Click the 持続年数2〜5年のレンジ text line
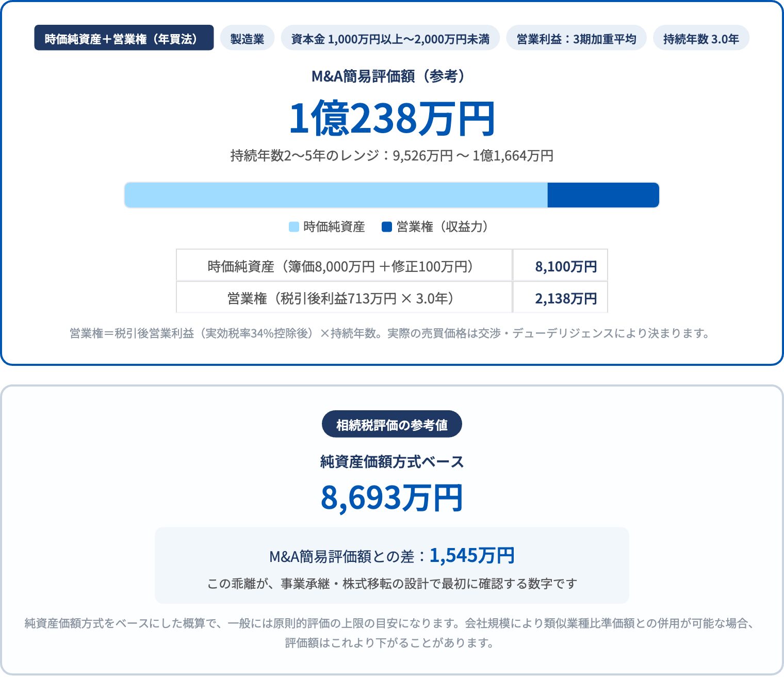 [x=392, y=155]
